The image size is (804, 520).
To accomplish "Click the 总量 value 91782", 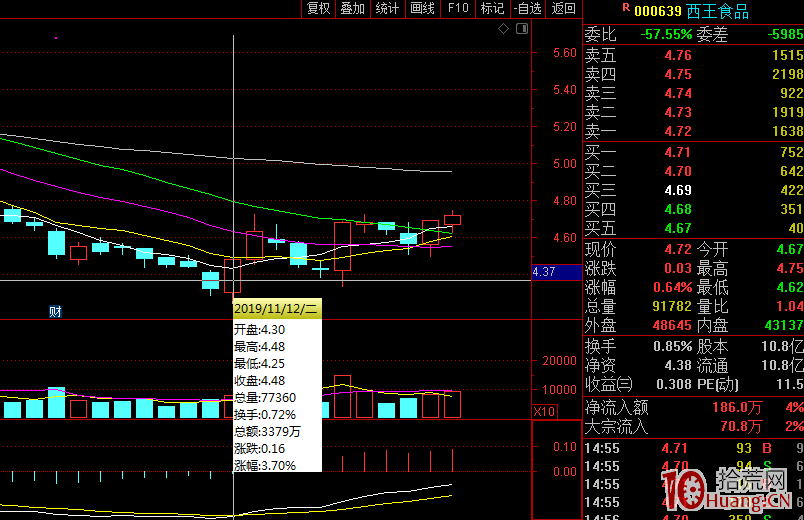I will pos(672,306).
